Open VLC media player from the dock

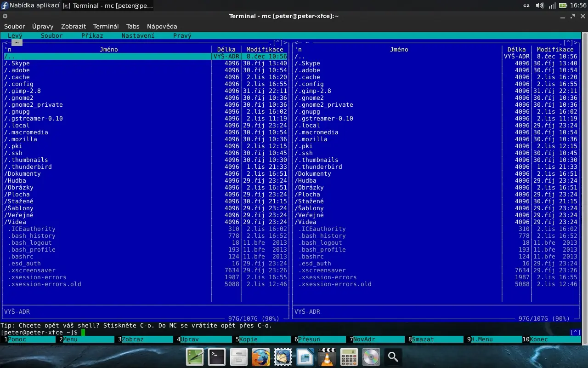(327, 356)
